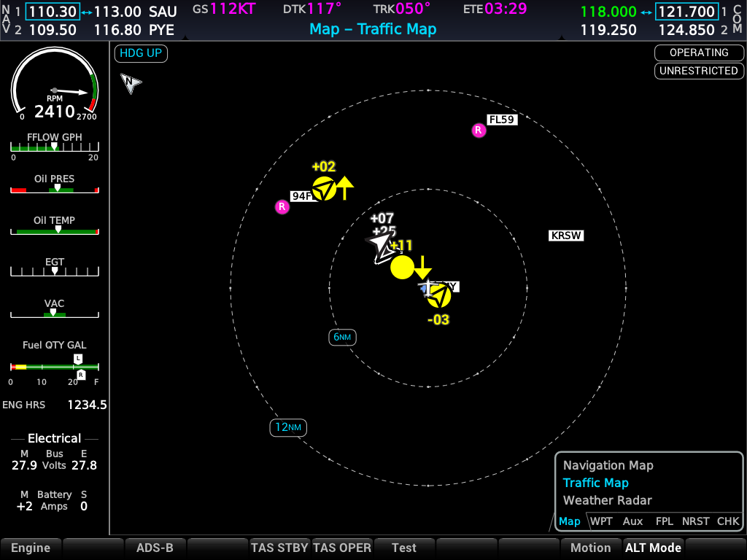Click the magenta R marker near 94F
This screenshot has height=560, width=747.
[x=282, y=206]
